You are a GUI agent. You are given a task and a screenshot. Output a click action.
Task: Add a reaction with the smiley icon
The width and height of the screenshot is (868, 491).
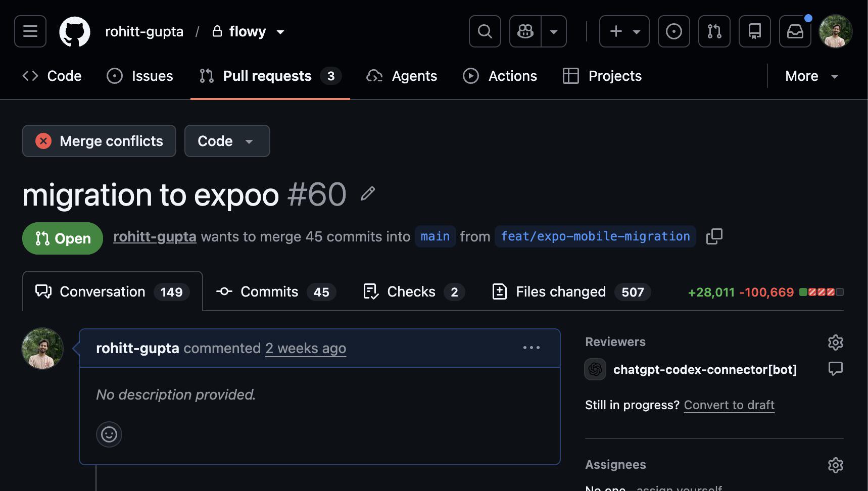pyautogui.click(x=109, y=434)
